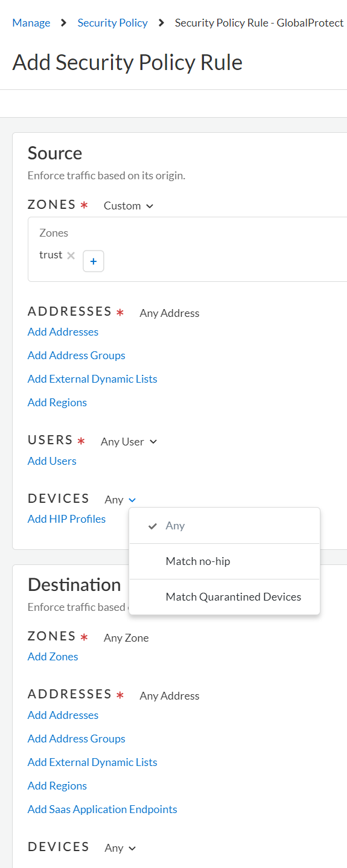Viewport: 347px width, 868px height.
Task: Click Add HIP Profiles link
Action: 66,519
